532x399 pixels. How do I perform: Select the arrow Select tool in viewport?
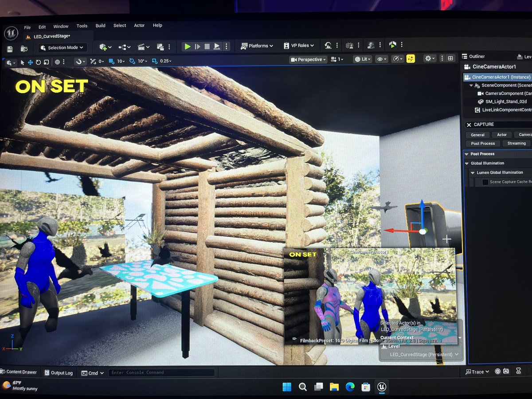pos(23,62)
